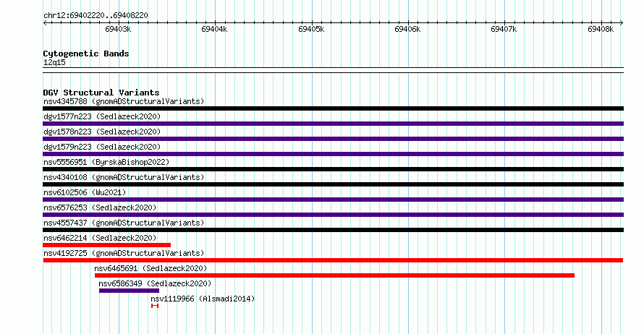Image resolution: width=644 pixels, height=334 pixels.
Task: Click the nsv4345788 gnomADStructuralVariants label
Action: [124, 101]
